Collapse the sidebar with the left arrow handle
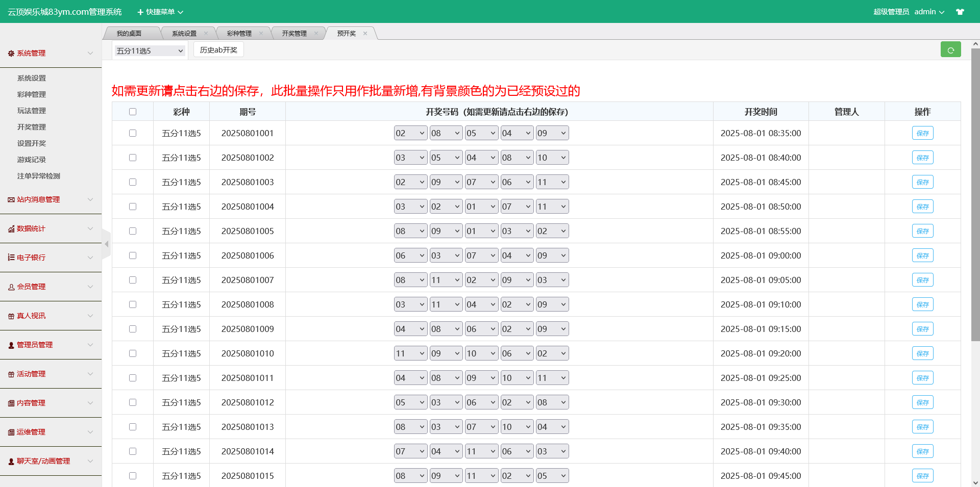980x487 pixels. click(106, 244)
